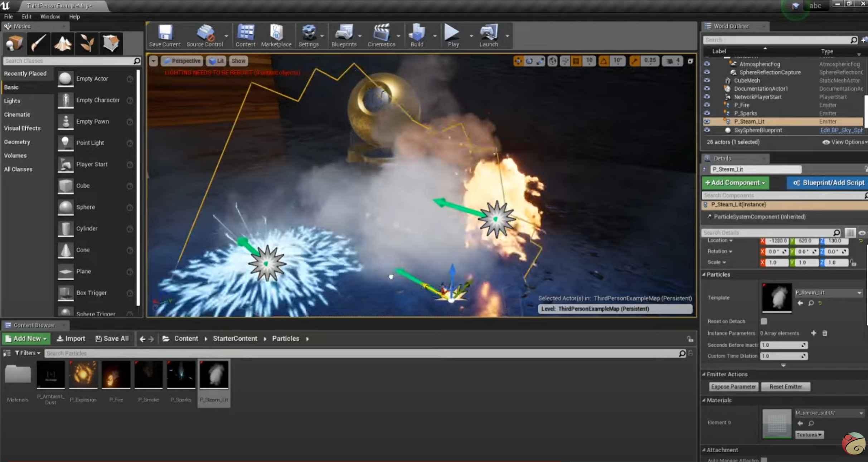Screen dimensions: 868x462
Task: Open the Edit menu
Action: (26, 16)
